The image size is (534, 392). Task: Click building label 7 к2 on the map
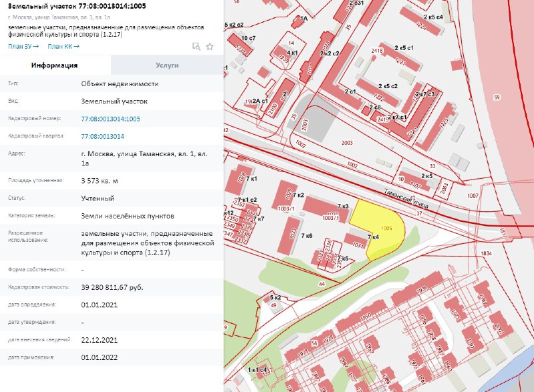298,195
